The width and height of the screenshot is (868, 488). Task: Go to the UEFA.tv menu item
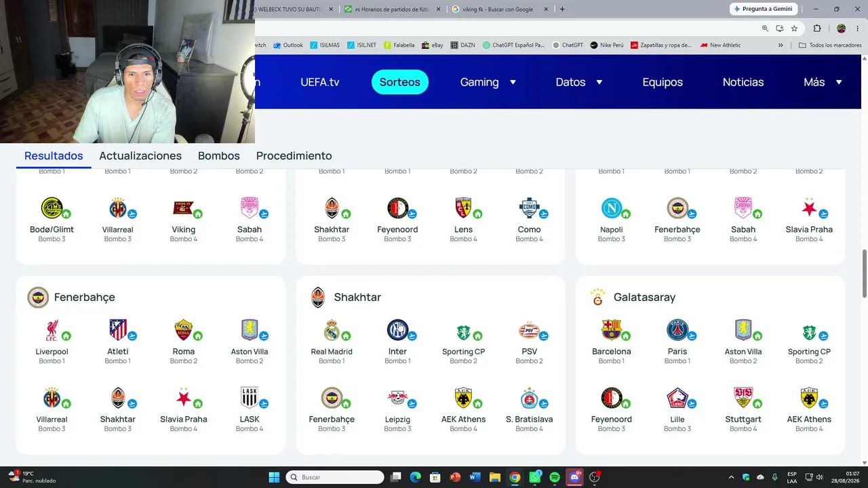click(320, 82)
